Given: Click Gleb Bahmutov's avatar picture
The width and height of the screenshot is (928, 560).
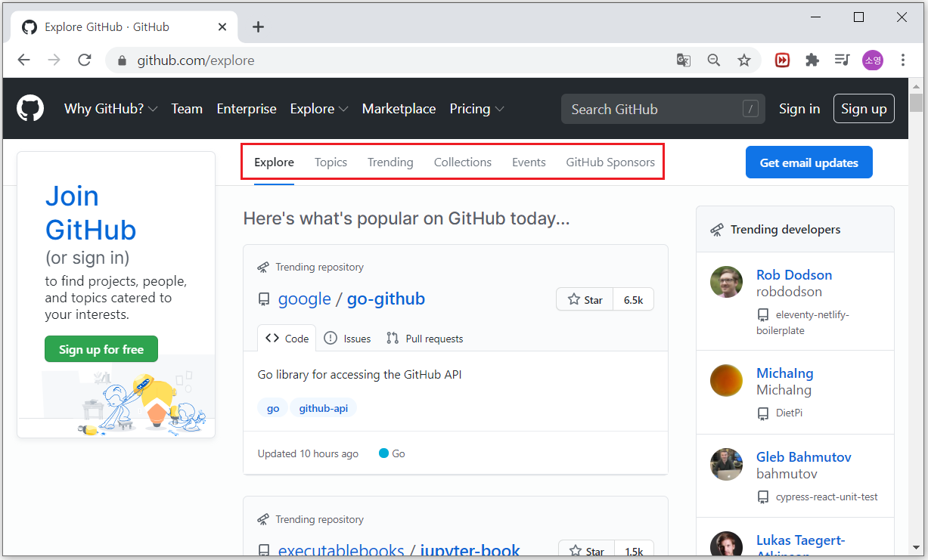Looking at the screenshot, I should 726,464.
